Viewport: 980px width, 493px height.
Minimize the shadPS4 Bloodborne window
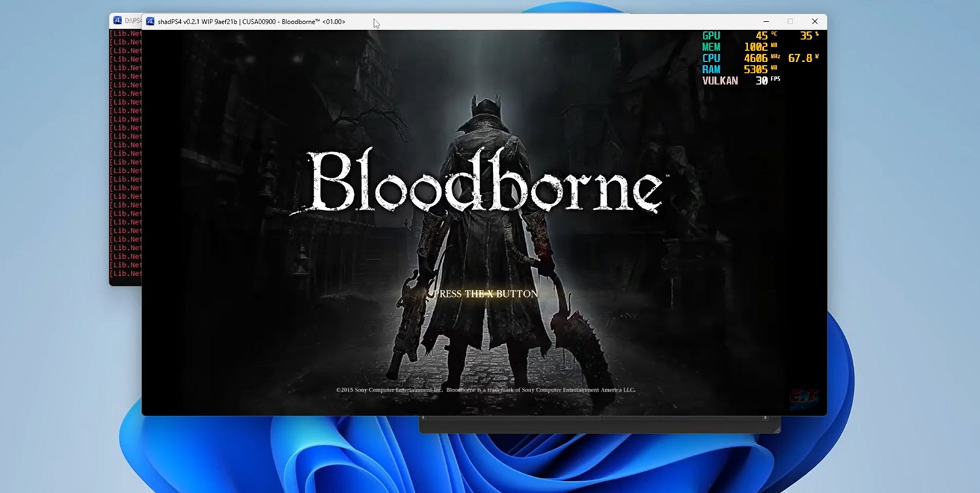766,22
